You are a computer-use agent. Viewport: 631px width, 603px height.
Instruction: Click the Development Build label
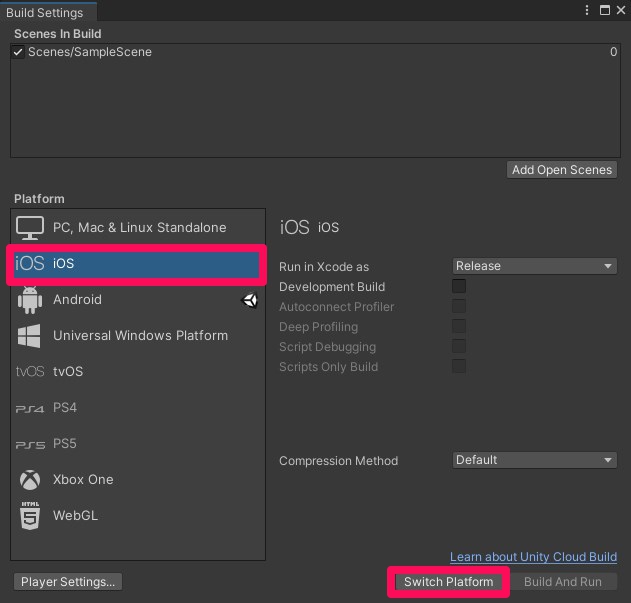[x=332, y=287]
